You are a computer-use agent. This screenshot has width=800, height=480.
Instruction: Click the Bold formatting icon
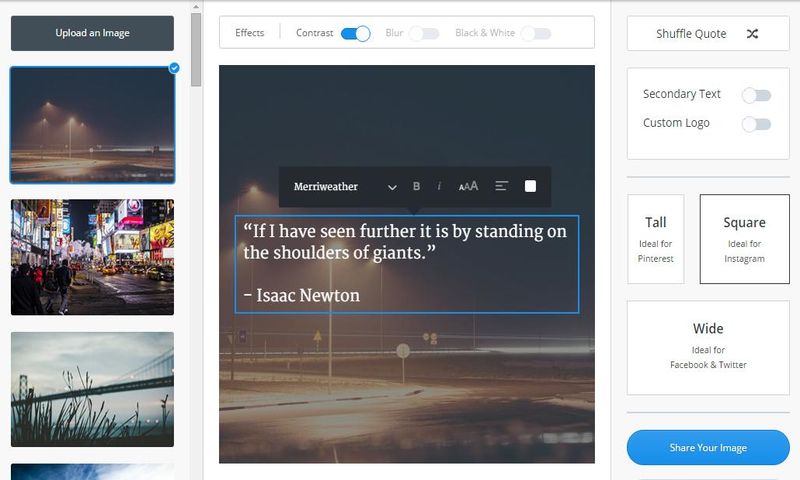point(416,187)
